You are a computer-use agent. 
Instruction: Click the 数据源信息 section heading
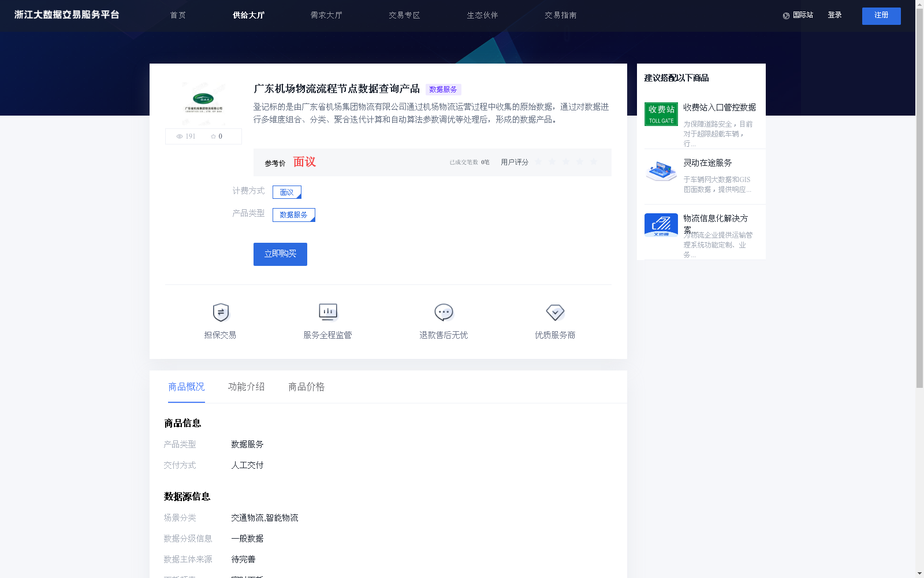coord(187,497)
